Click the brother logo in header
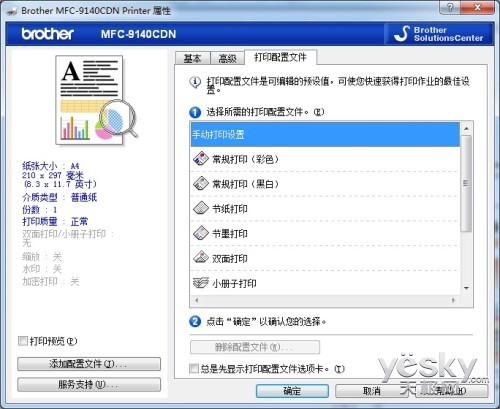The width and height of the screenshot is (500, 409). [x=48, y=34]
